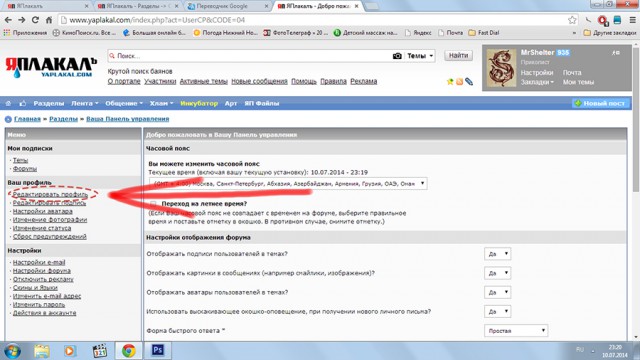Click the MrShelter avatar image

click(501, 68)
